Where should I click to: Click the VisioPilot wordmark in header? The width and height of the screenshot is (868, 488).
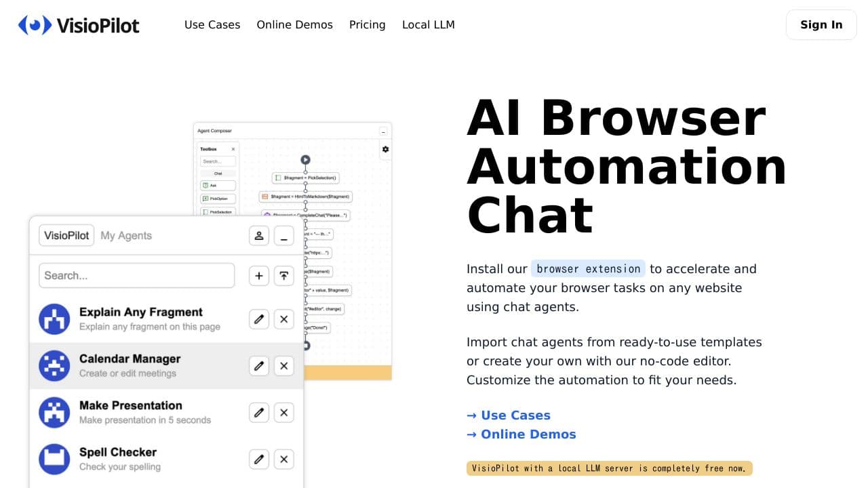click(98, 25)
